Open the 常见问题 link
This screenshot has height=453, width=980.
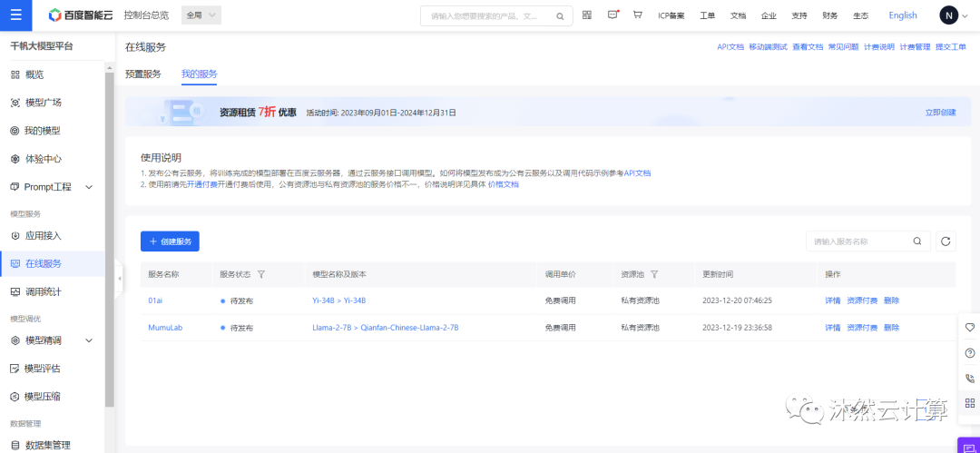(x=843, y=47)
